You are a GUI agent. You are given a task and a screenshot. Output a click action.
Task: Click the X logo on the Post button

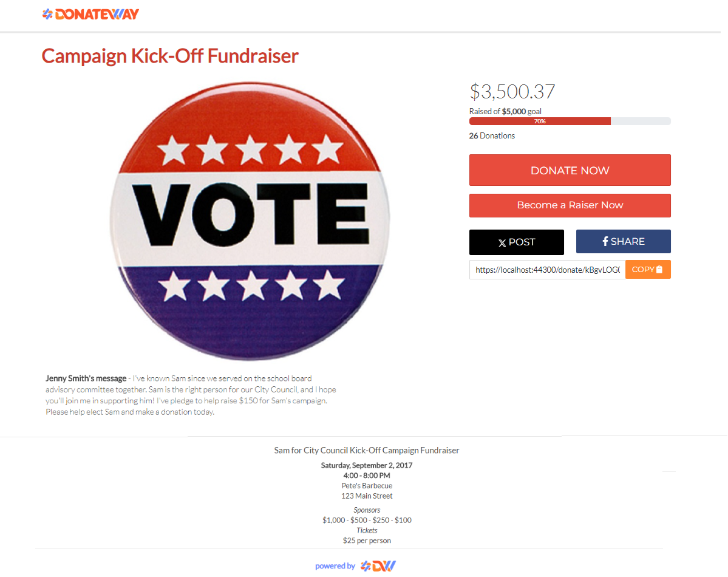point(502,243)
